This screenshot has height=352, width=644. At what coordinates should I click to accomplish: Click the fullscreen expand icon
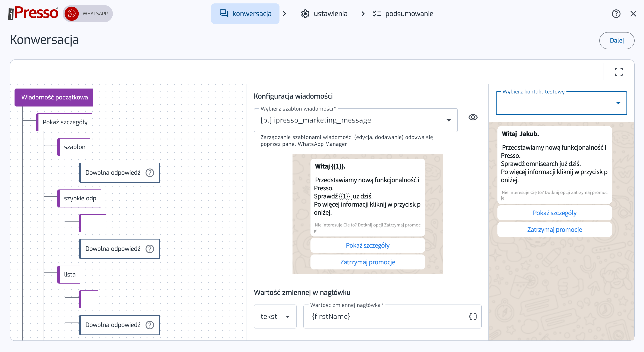619,72
